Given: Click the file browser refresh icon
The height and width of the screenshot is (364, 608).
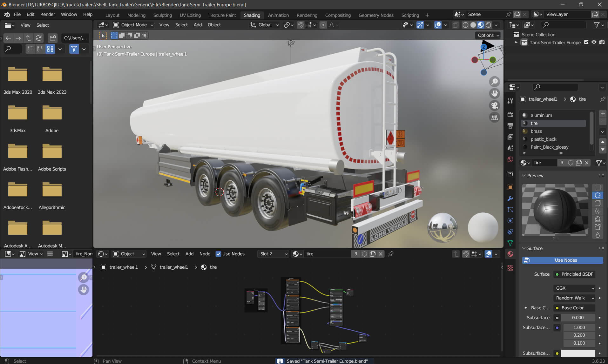Looking at the screenshot, I should 38,38.
